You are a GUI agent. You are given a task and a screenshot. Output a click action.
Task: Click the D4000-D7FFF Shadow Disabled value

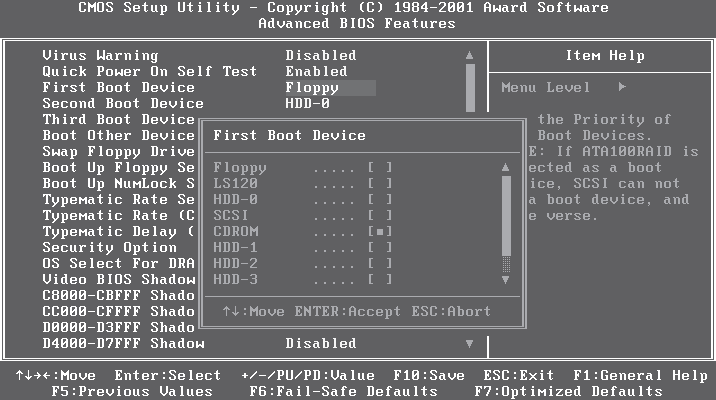click(x=320, y=343)
